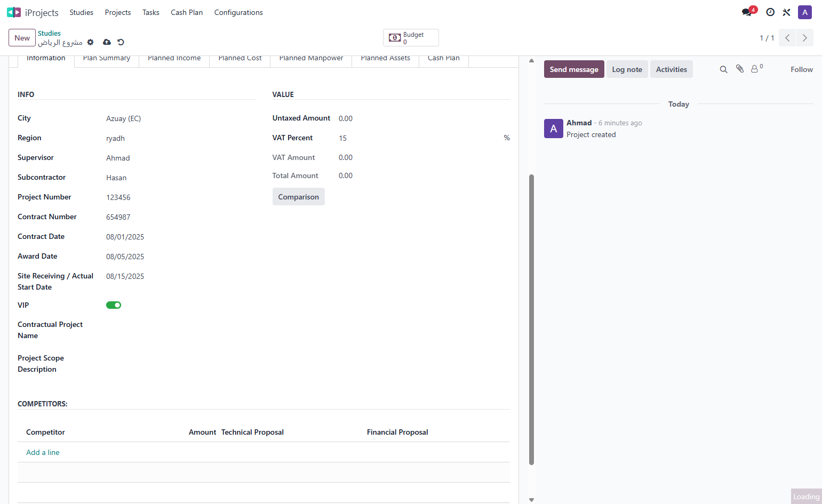Image resolution: width=822 pixels, height=504 pixels.
Task: Discard changes with the undo icon
Action: (x=121, y=42)
